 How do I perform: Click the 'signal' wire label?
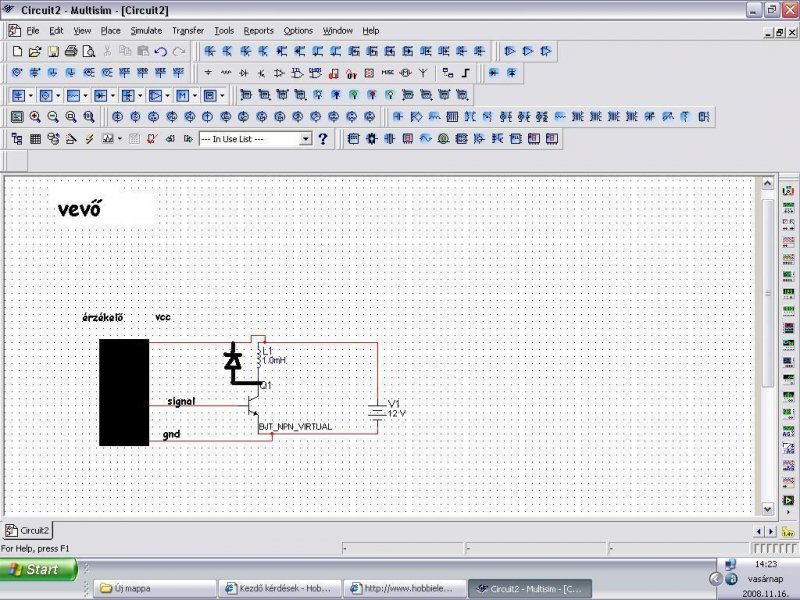coord(181,402)
